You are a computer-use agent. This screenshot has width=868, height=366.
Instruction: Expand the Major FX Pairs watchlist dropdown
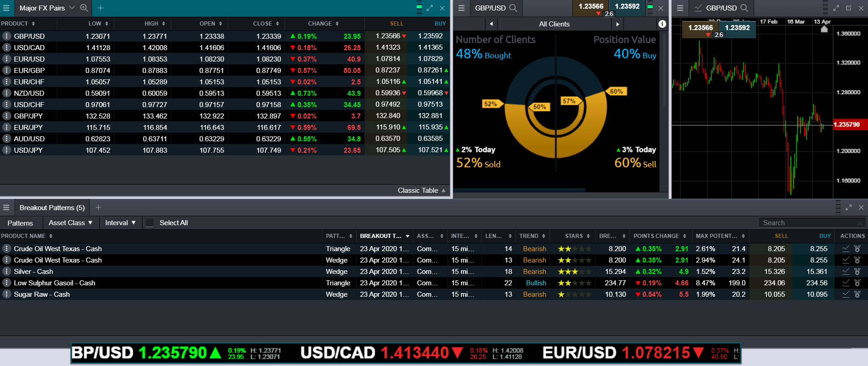[x=72, y=8]
